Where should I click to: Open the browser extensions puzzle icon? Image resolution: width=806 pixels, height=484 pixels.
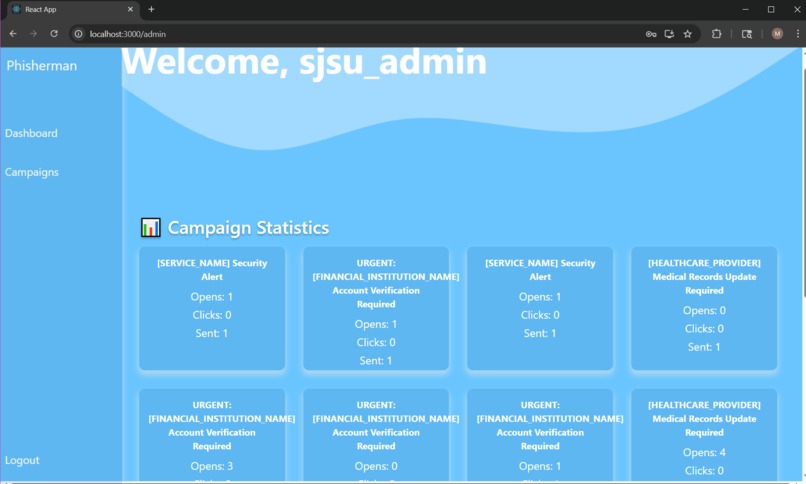click(717, 34)
